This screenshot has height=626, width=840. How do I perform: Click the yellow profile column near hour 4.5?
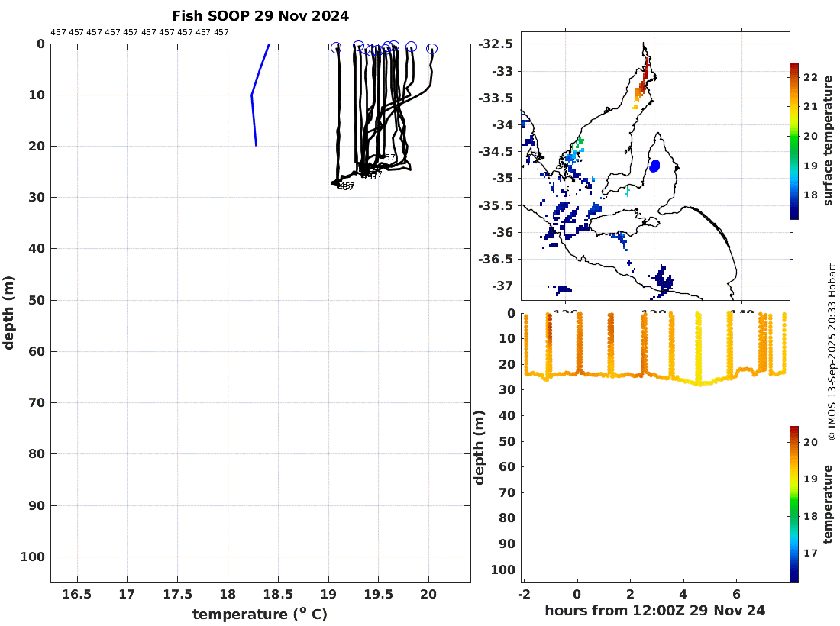tap(698, 347)
